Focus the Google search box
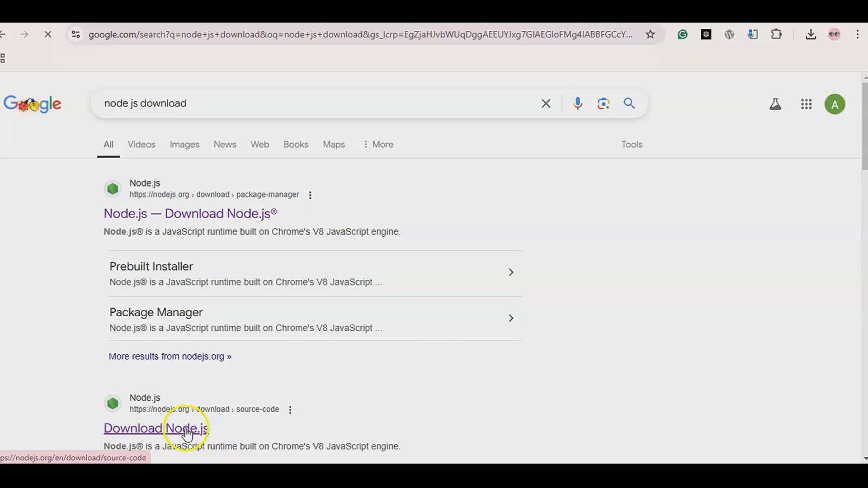This screenshot has height=488, width=868. (316, 103)
